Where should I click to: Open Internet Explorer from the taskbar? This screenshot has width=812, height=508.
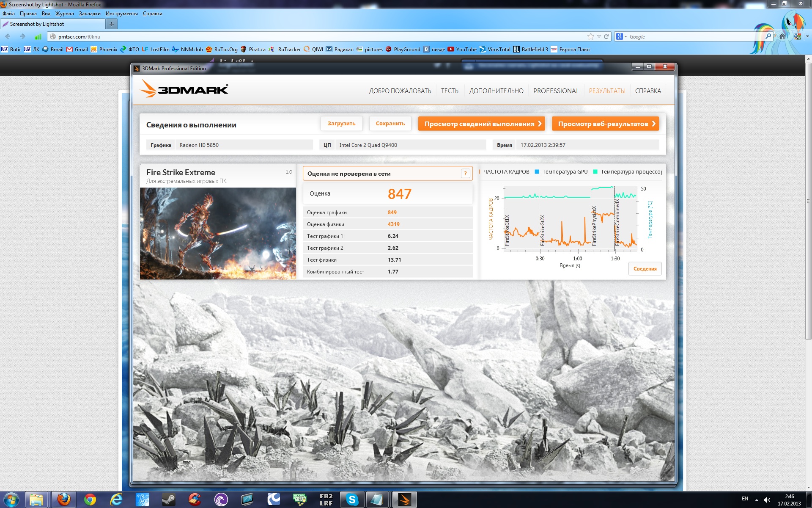(x=116, y=500)
